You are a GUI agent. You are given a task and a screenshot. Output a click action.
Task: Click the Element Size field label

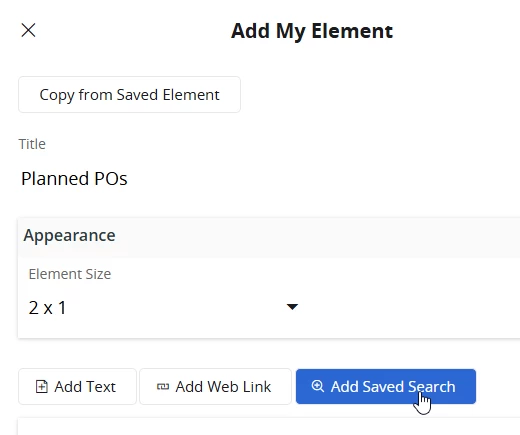[70, 274]
